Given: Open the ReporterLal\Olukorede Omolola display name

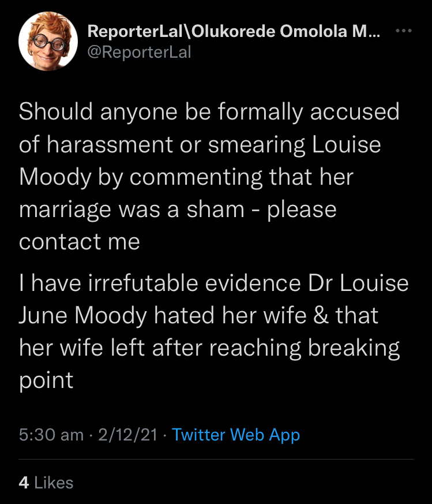Looking at the screenshot, I should (234, 32).
